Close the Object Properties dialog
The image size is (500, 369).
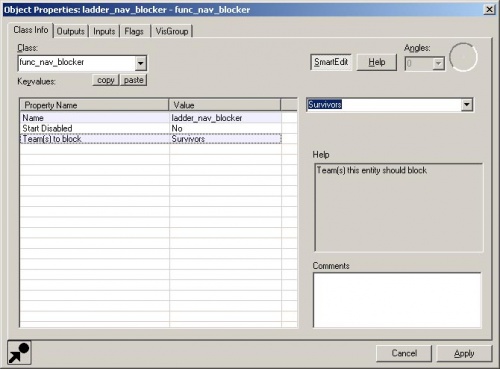pos(489,9)
